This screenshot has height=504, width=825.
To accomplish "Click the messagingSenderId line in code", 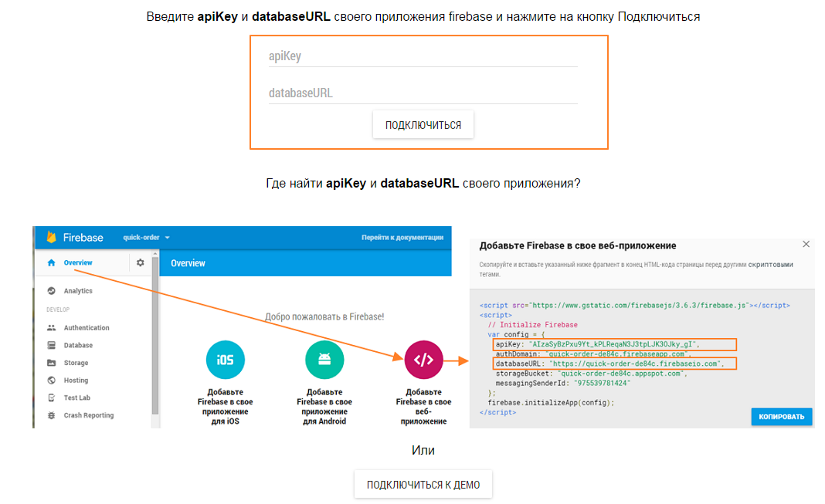I will click(x=563, y=383).
